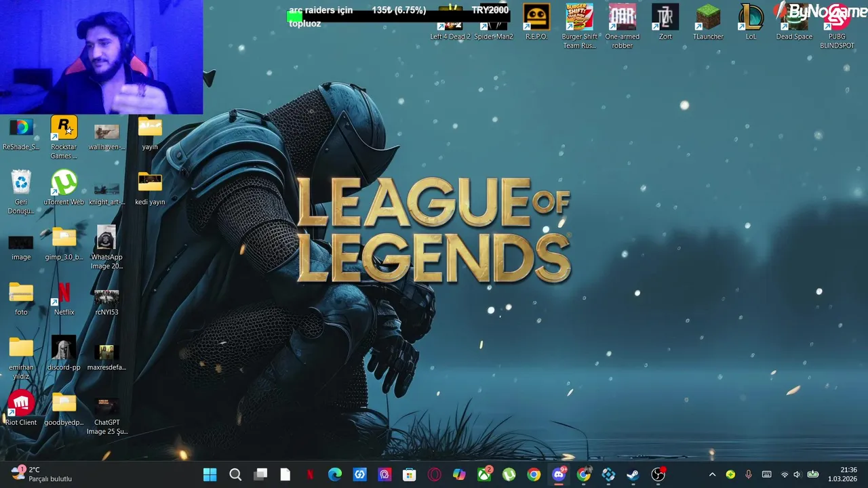868x488 pixels.
Task: Launch the PUBG BLINDSPOT shortcut
Action: [837, 26]
